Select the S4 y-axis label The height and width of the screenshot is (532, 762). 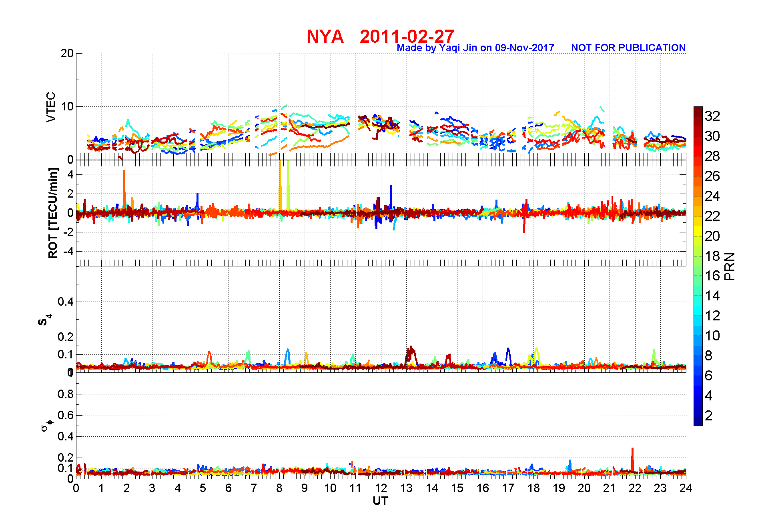[45, 320]
